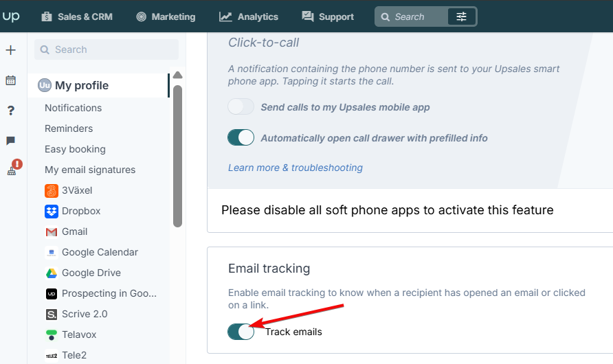The image size is (613, 364).
Task: Go to My email signatures
Action: (90, 170)
